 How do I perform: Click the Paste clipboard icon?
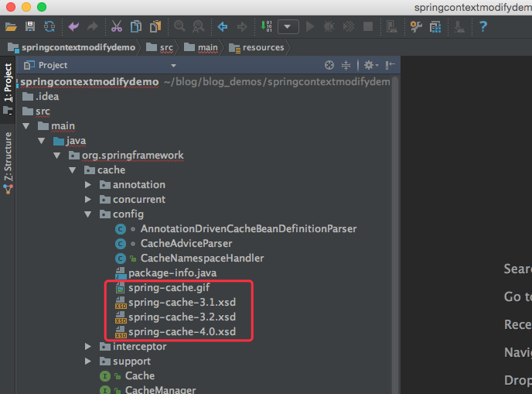155,26
